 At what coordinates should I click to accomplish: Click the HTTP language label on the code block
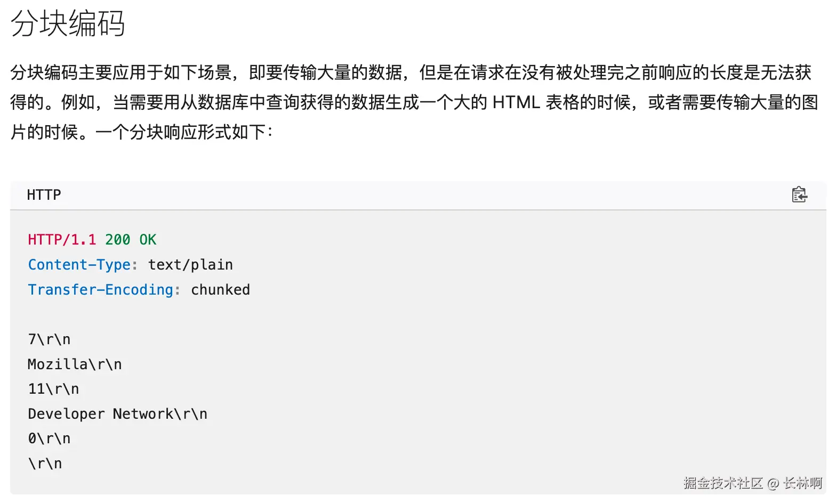[x=43, y=195]
